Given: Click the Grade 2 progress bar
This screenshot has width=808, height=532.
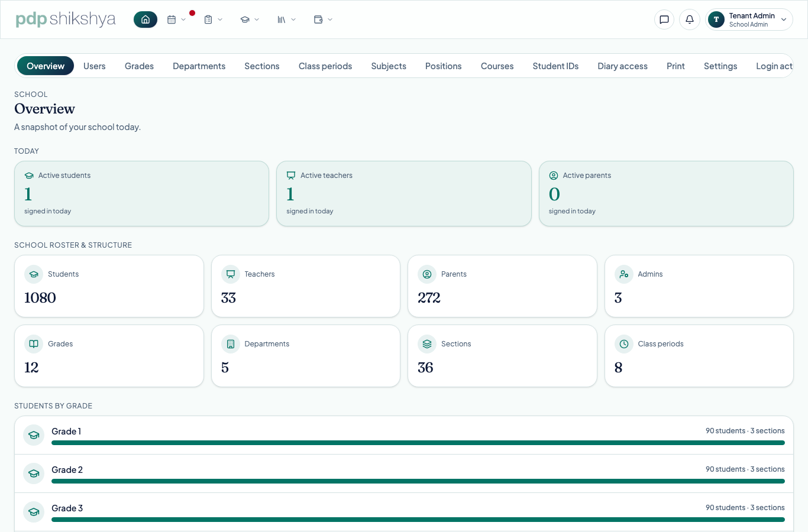Looking at the screenshot, I should click(418, 481).
